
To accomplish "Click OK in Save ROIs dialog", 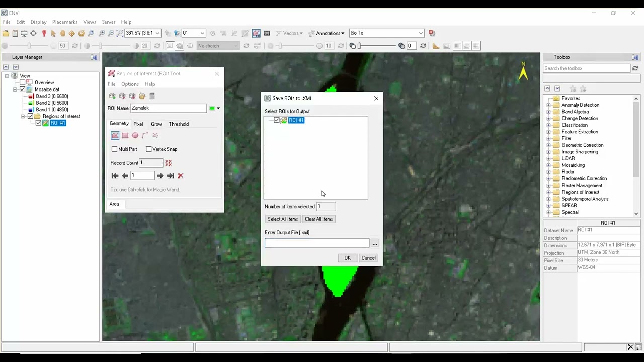I will [x=347, y=258].
